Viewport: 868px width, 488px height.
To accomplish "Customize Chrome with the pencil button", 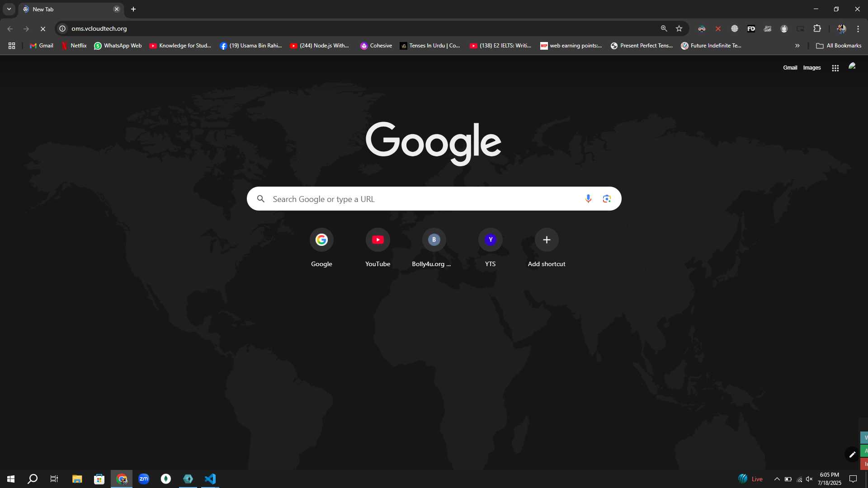I will [x=852, y=455].
